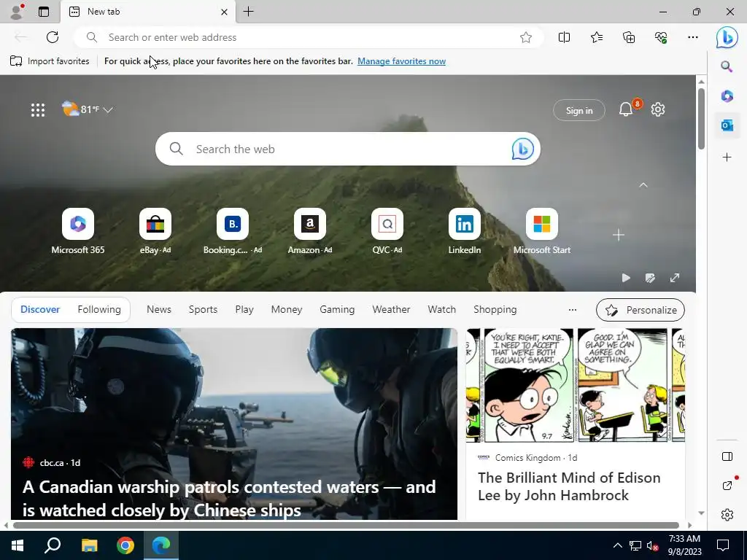
Task: Open Microsoft 365 quick link
Action: (x=77, y=231)
